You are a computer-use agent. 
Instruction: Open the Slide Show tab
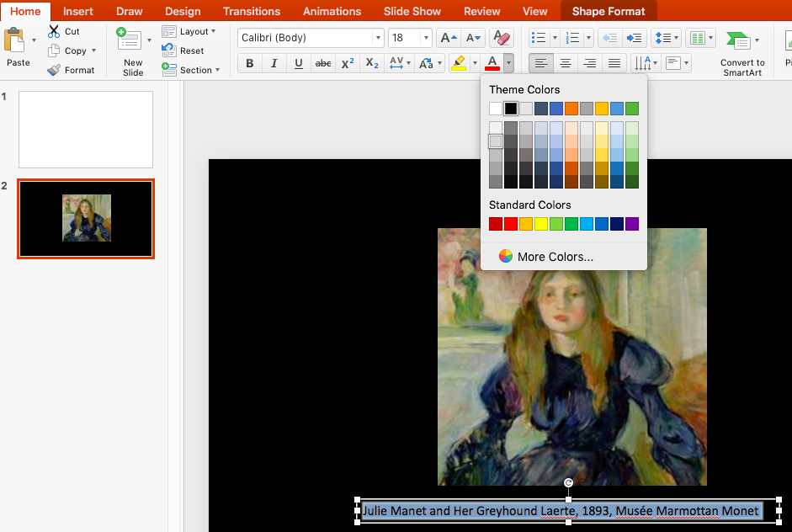[x=412, y=11]
